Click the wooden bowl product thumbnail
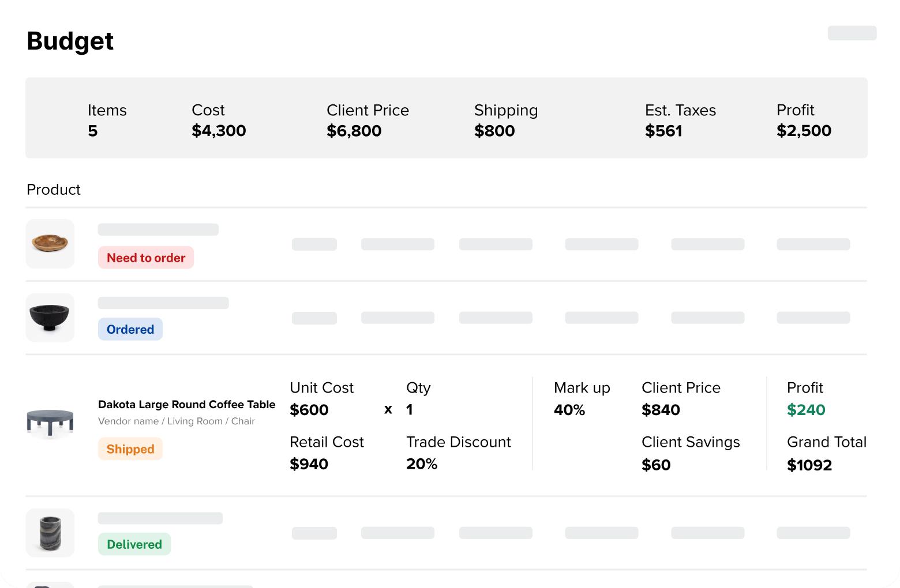Viewport: 900px width, 588px height. (x=50, y=243)
